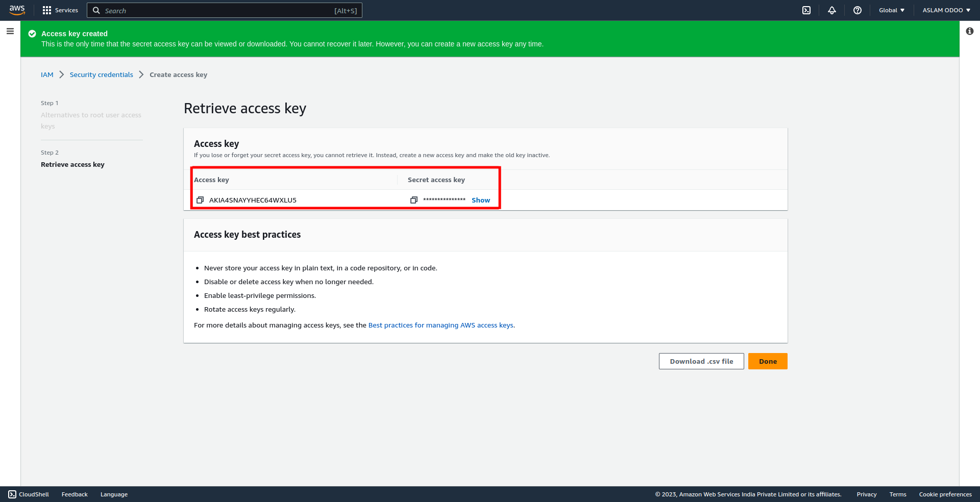Open Cookie preferences in the footer
The image size is (980, 502).
tap(945, 494)
